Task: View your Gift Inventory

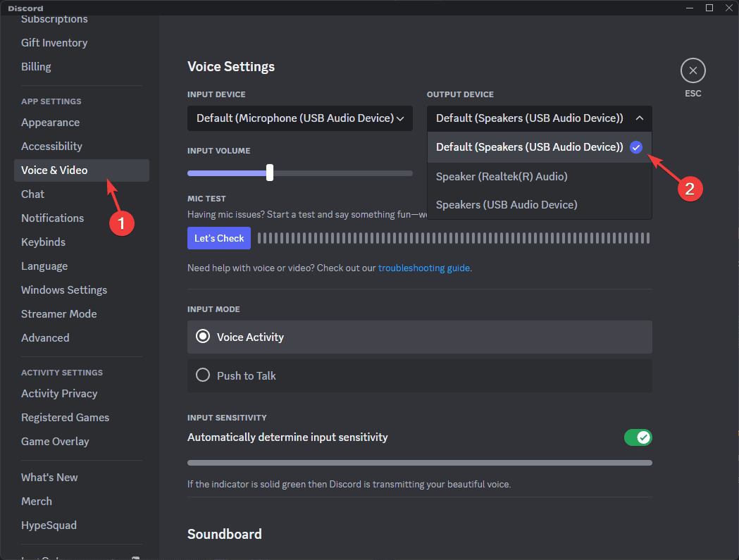Action: coord(54,42)
